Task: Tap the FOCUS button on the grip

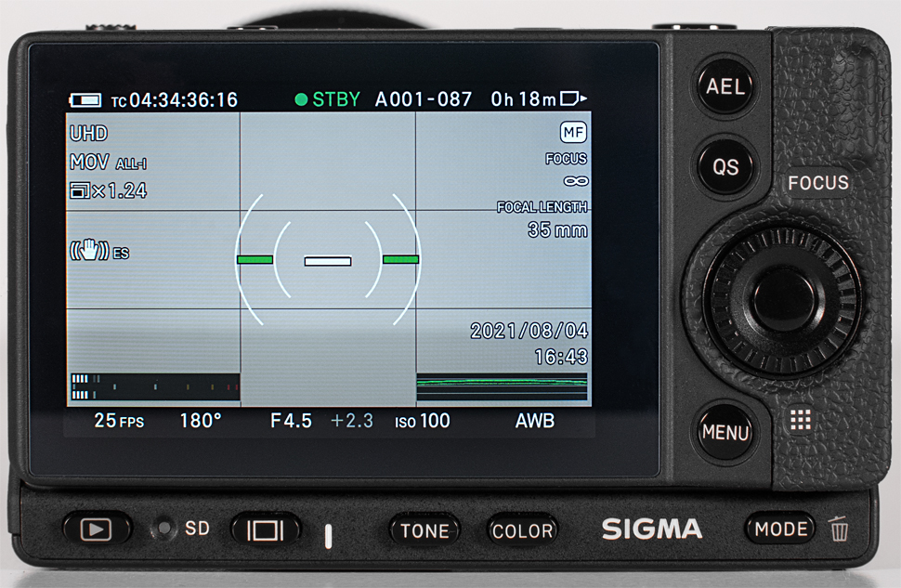Action: (x=817, y=183)
